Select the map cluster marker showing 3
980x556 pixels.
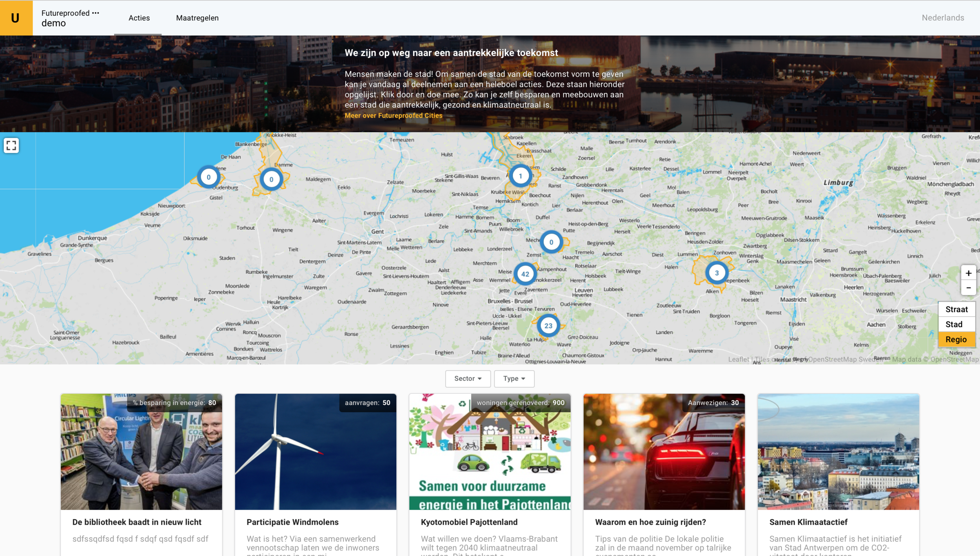[x=717, y=273]
